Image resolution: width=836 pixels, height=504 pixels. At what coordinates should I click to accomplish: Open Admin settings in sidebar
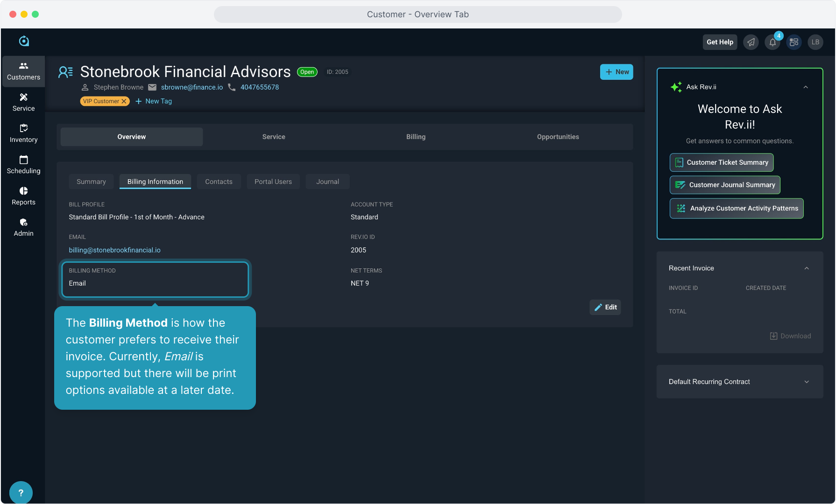23,227
